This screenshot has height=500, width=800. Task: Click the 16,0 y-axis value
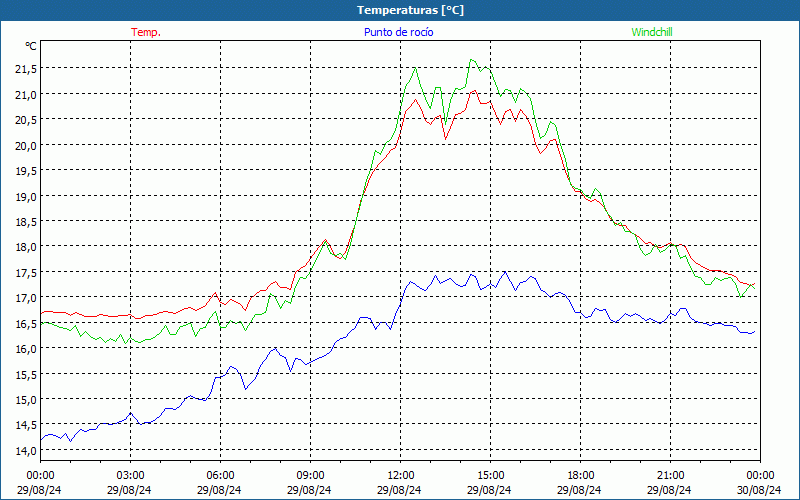(26, 349)
